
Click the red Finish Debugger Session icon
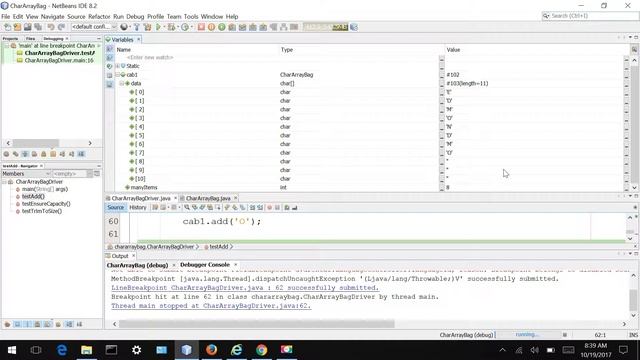coord(201,27)
